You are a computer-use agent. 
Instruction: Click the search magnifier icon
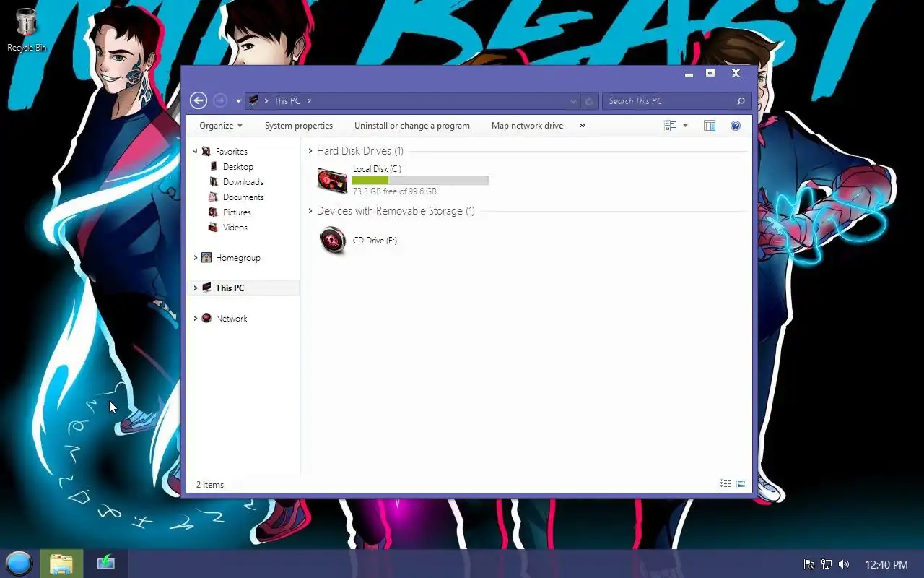click(741, 101)
